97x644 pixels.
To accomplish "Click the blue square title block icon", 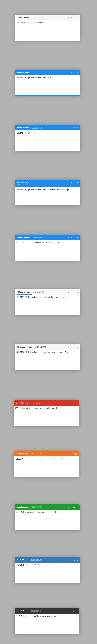I will [18, 347].
